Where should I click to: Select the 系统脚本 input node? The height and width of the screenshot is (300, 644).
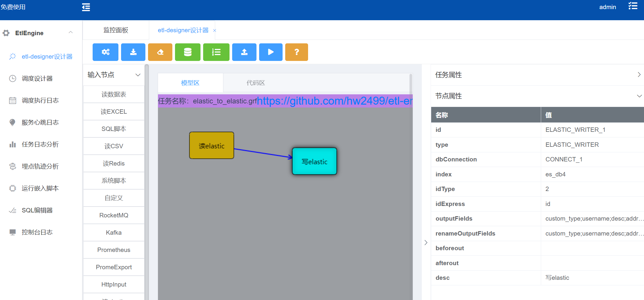point(114,181)
